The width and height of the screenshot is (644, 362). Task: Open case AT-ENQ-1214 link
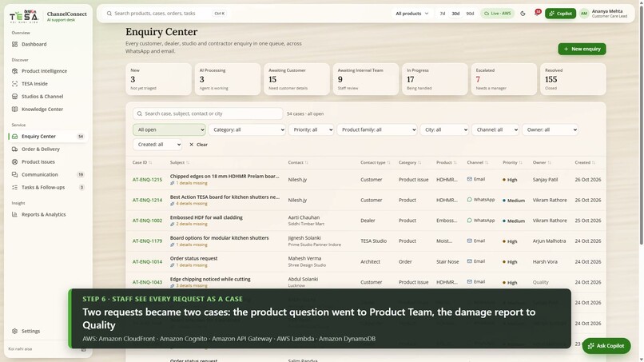[147, 200]
